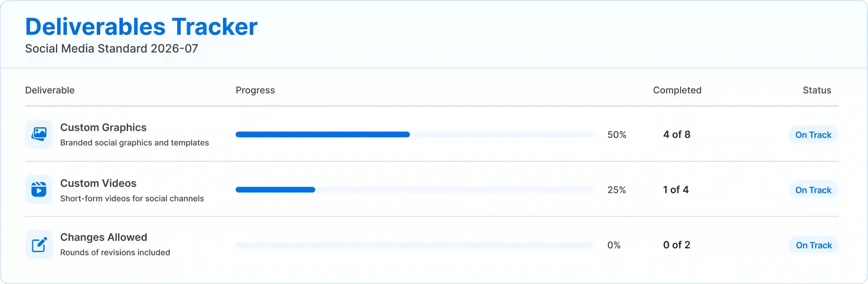Click the Custom Graphics image icon
868x284 pixels.
tap(39, 134)
